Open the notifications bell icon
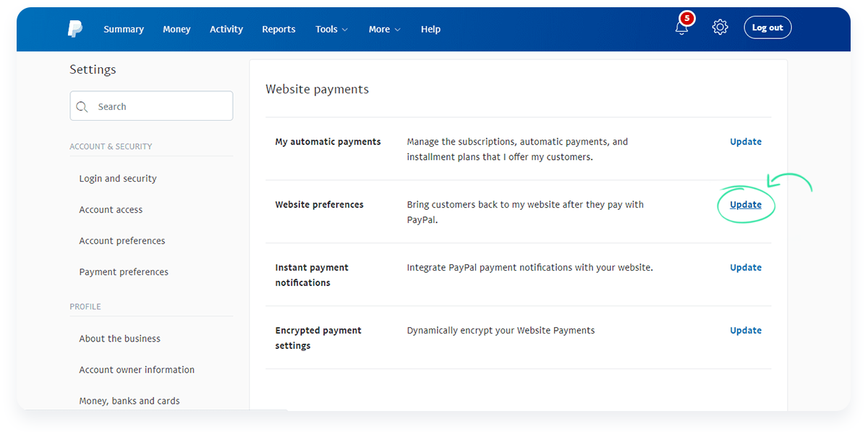 682,27
